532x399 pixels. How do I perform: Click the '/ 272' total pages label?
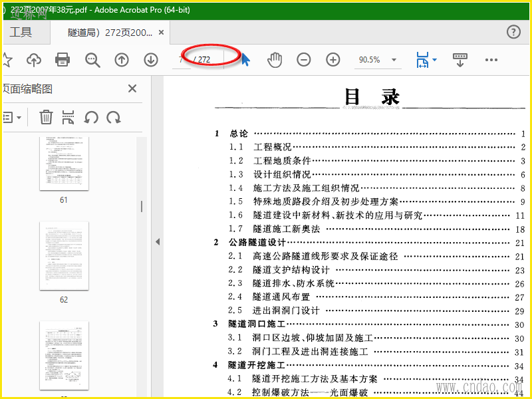202,60
